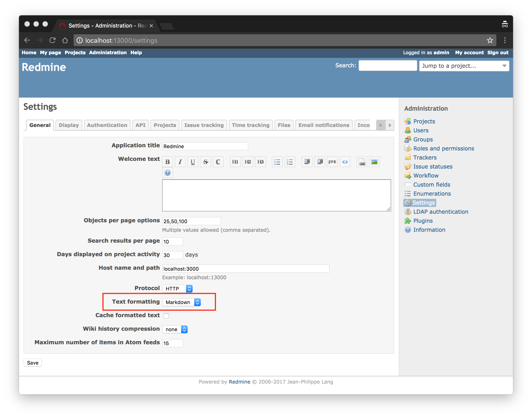Apply Strikethrough from the text toolbar
Viewport: 532px width, 417px height.
(205, 162)
